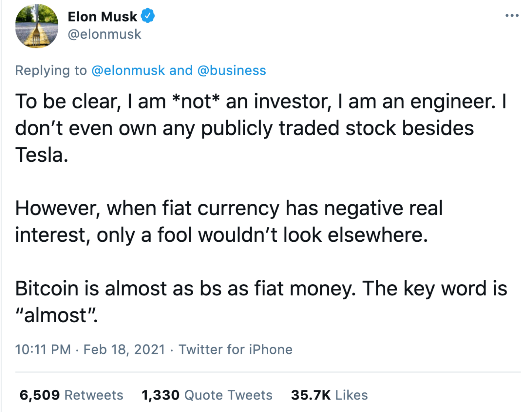The image size is (532, 412).
Task: View the 35.7K Likes list
Action: coord(329,395)
